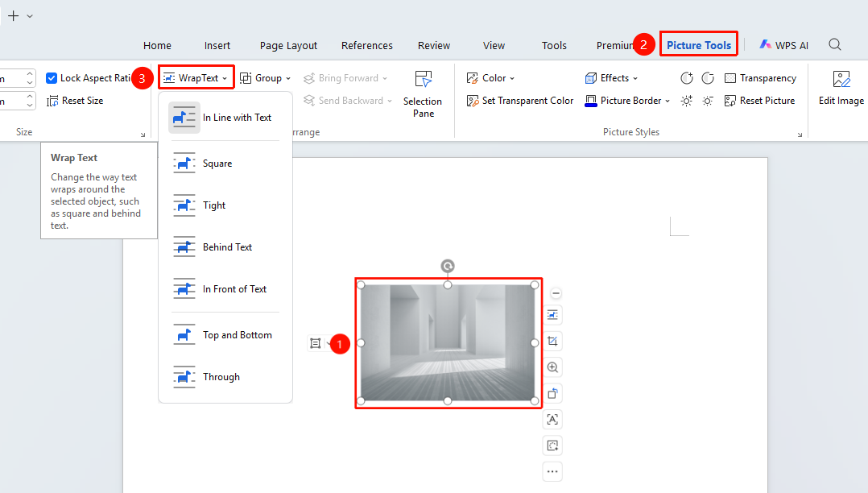Open the three-dots more options beside picture
868x493 pixels.
552,471
